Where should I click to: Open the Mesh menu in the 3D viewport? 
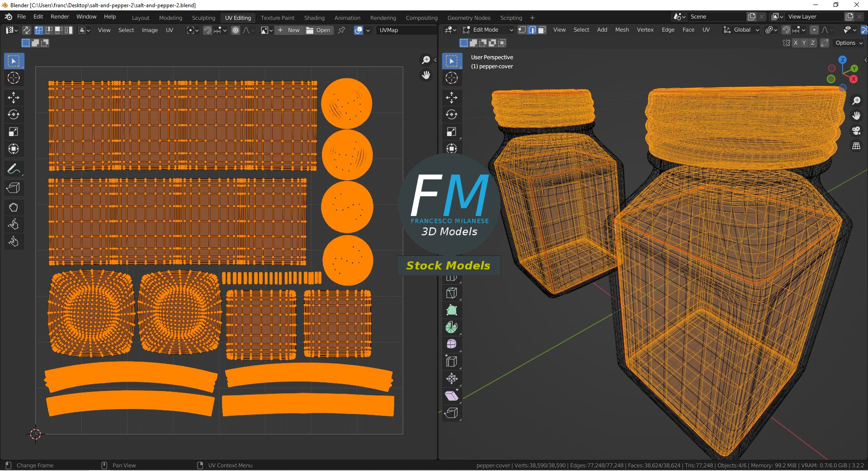click(622, 30)
